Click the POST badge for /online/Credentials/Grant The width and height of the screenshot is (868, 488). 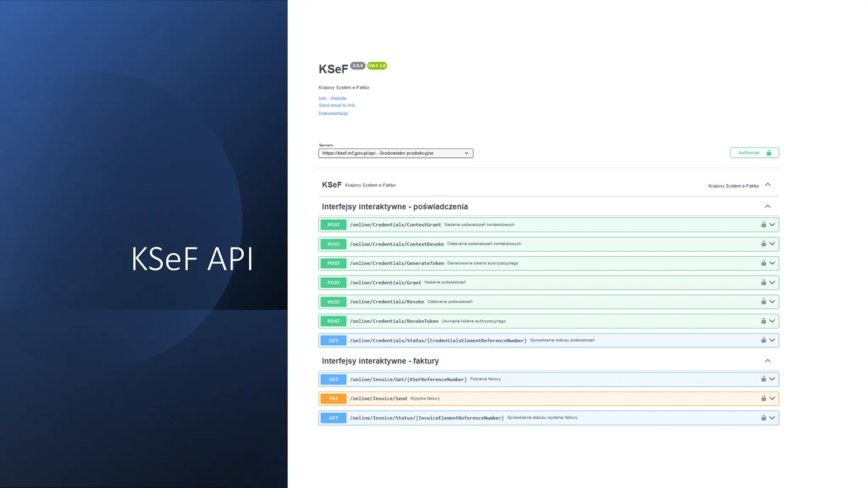[334, 283]
